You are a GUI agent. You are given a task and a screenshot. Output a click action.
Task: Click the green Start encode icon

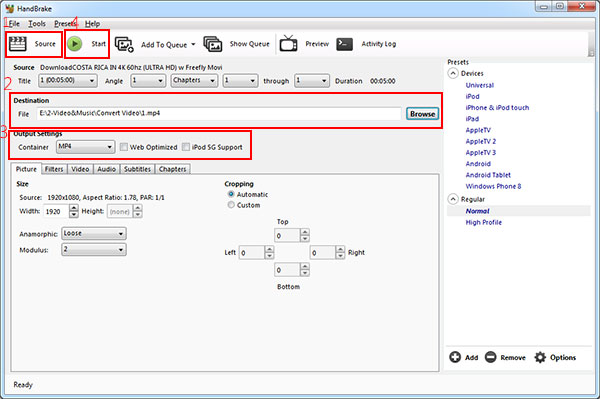(75, 44)
